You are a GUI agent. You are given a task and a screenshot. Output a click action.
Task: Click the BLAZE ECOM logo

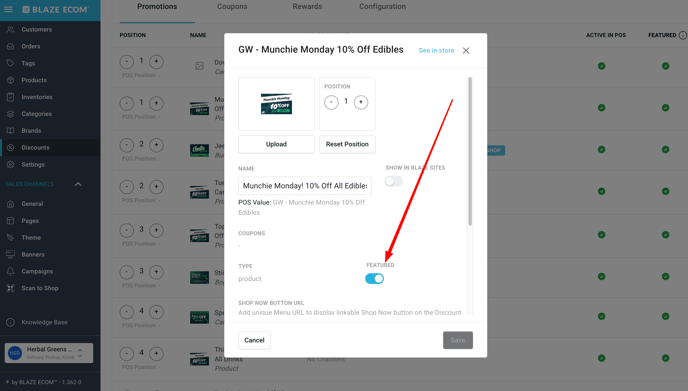click(x=55, y=9)
